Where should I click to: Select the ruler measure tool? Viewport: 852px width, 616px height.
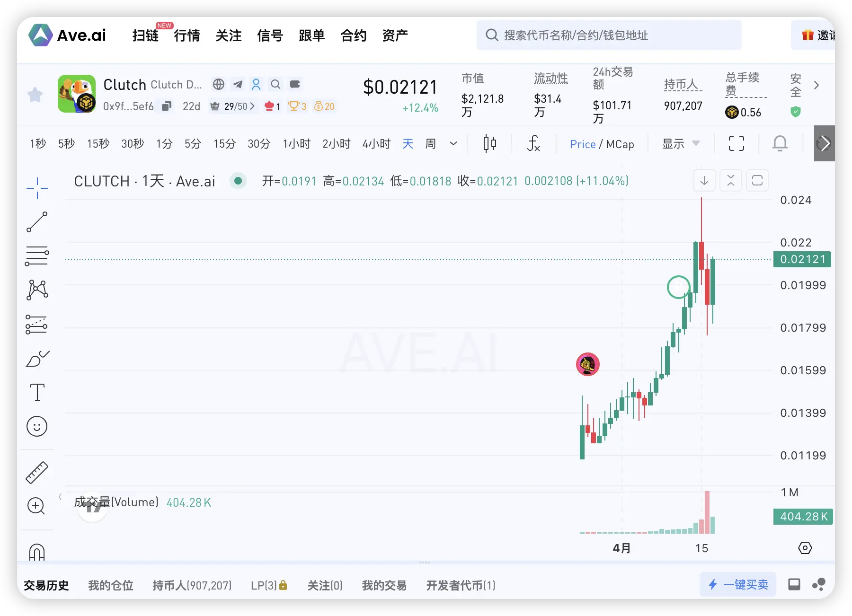coord(37,472)
